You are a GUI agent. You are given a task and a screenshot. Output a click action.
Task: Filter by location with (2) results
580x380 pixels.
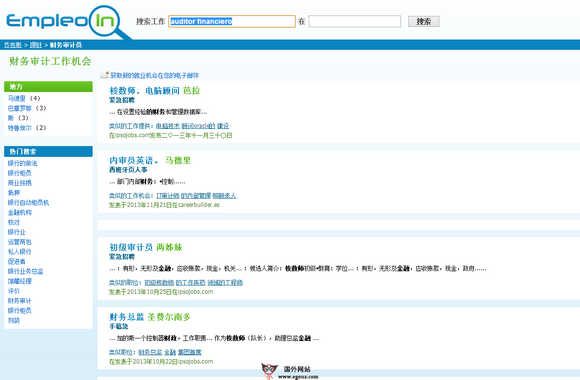coord(20,128)
